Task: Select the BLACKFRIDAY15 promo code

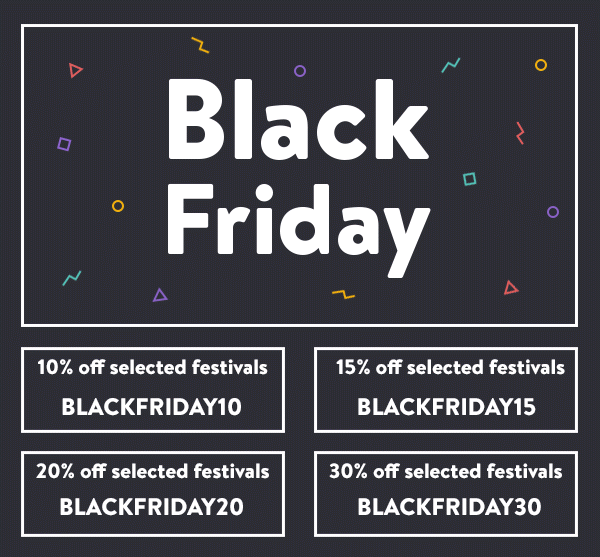Action: 446,407
